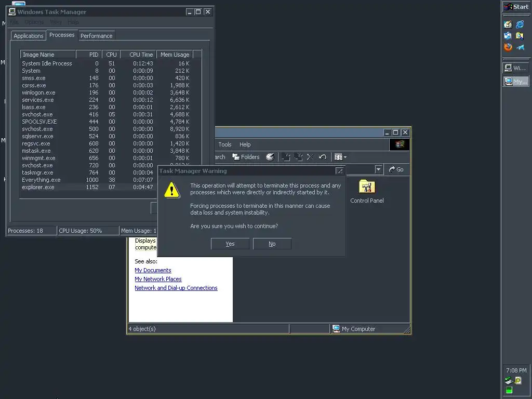The image size is (532, 399).
Task: Expand the address bar dropdown arrow
Action: 379,169
